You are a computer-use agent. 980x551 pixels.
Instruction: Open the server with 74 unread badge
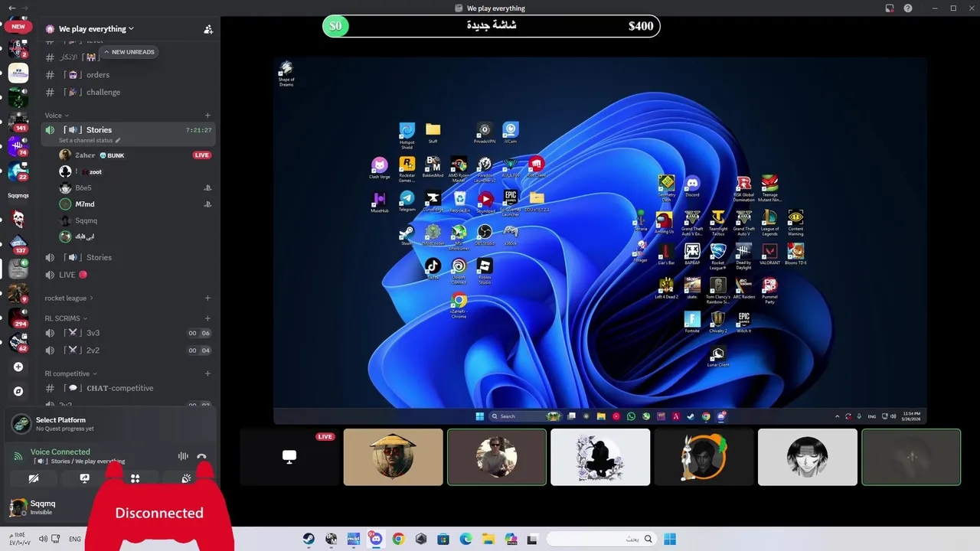[18, 146]
